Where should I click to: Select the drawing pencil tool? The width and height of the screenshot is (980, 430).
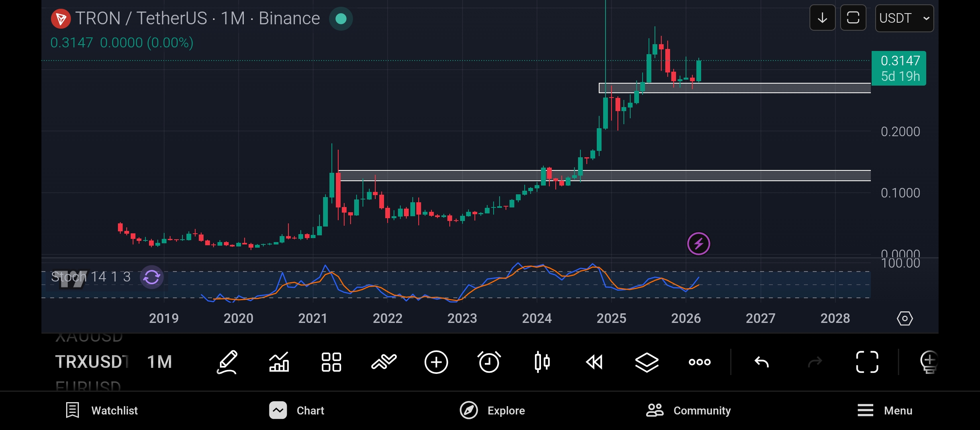point(227,362)
